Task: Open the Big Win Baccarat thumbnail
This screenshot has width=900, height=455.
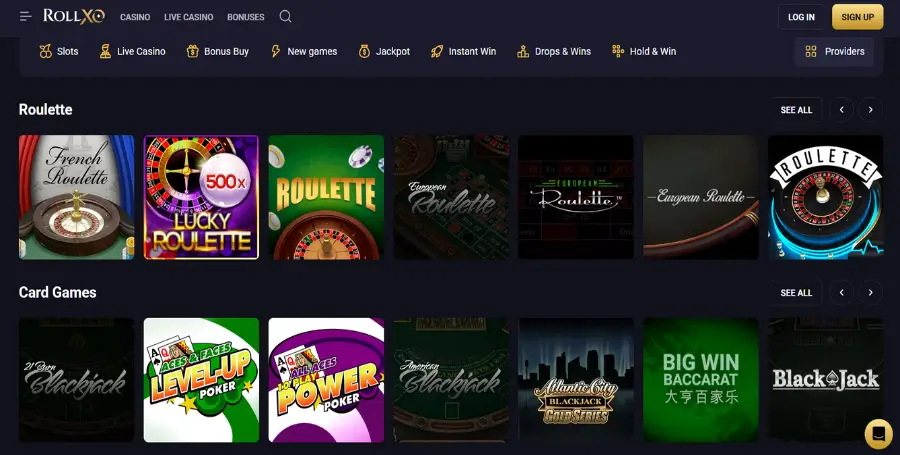Action: click(701, 380)
